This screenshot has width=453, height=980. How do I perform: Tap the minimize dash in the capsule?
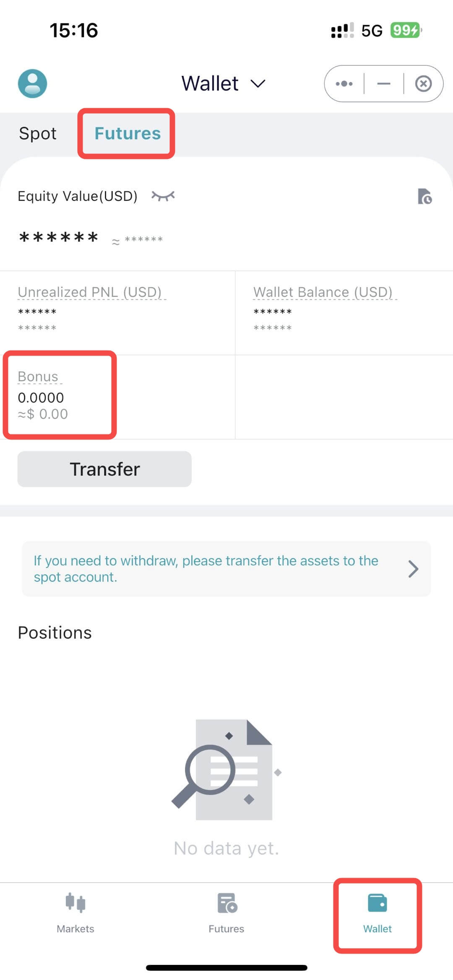pos(383,84)
